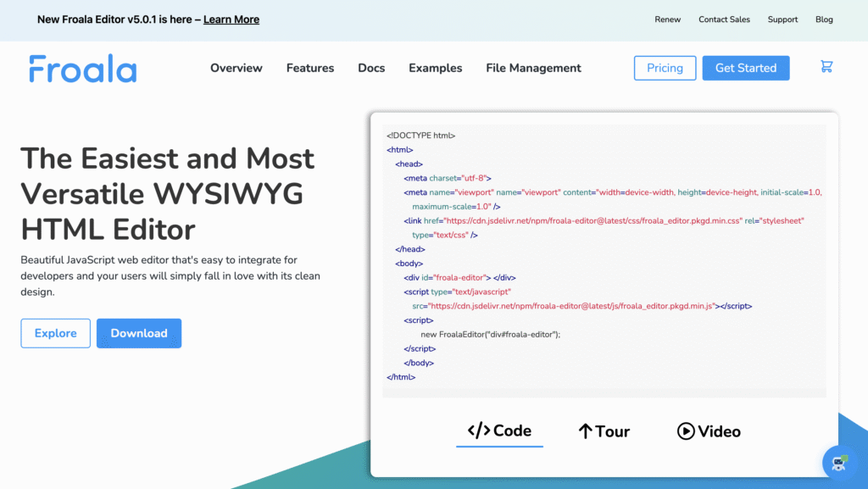
Task: Open the File Management menu
Action: pos(533,68)
